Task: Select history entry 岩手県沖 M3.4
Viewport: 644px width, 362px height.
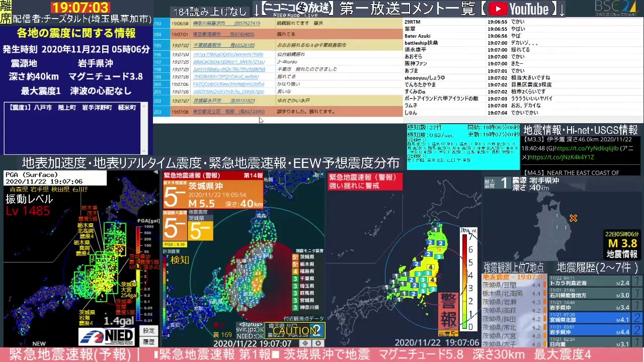Action: tap(595, 305)
